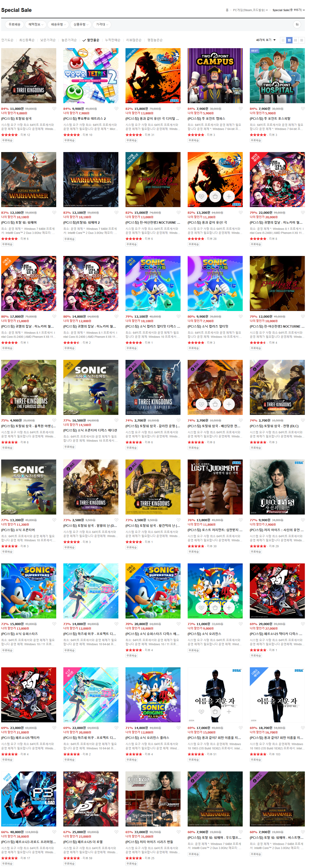Add hovered 용과 같이 유신! 극 to cart
Screen dimensions: 334x868
tap(215, 196)
